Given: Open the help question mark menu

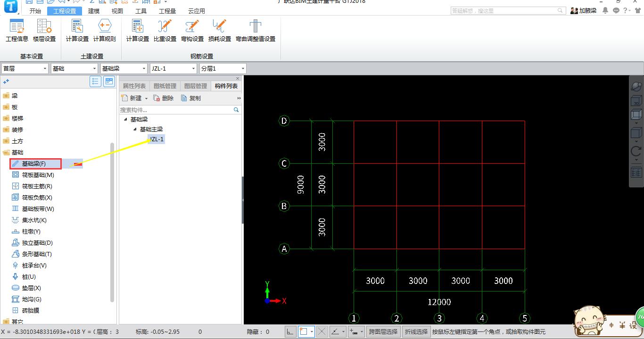Looking at the screenshot, I should click(627, 10).
